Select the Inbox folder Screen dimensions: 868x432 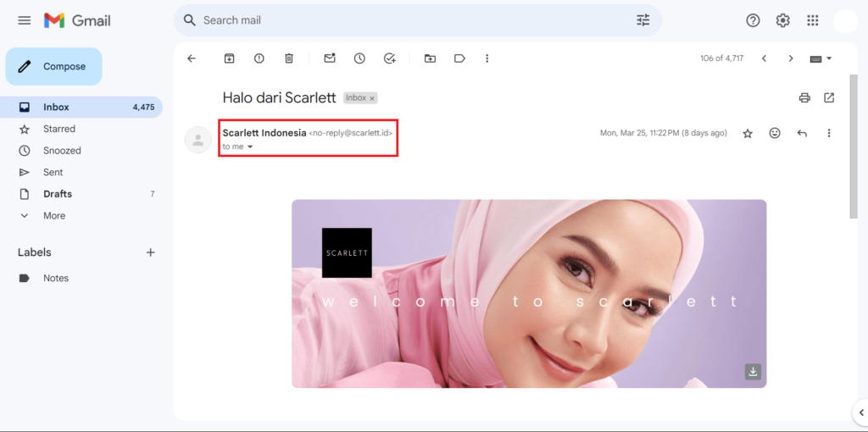pos(81,108)
